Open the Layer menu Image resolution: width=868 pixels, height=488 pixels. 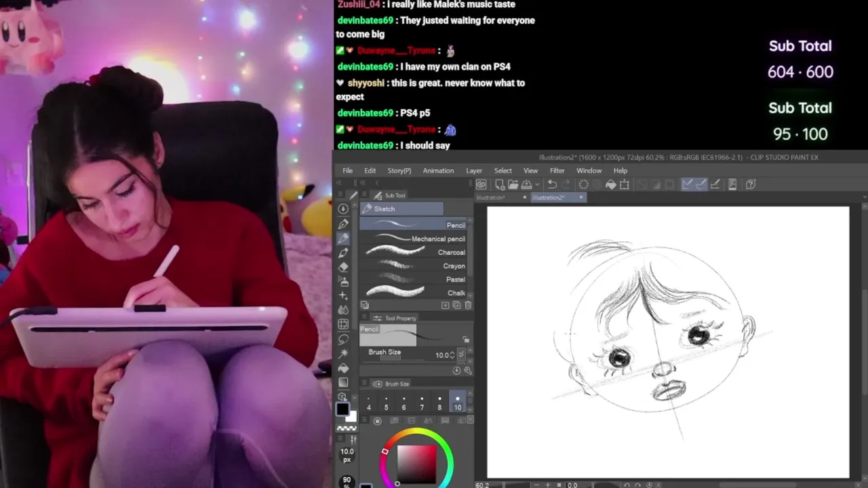tap(474, 171)
